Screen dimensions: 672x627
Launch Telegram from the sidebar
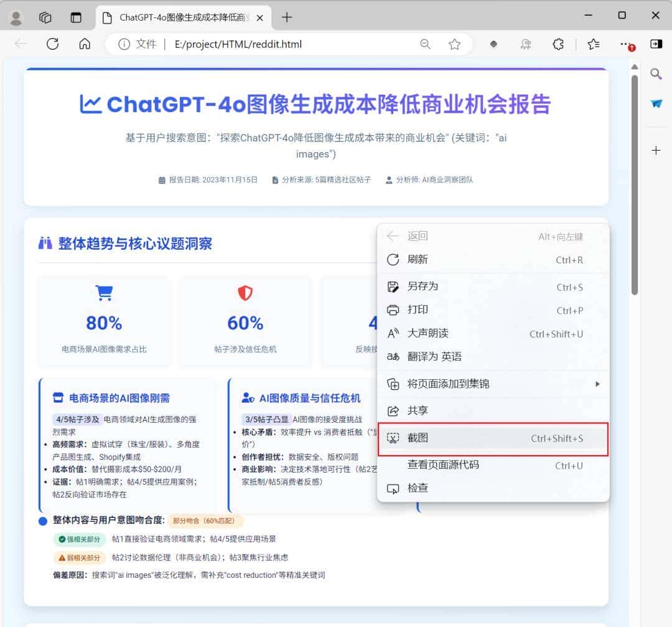tap(656, 104)
